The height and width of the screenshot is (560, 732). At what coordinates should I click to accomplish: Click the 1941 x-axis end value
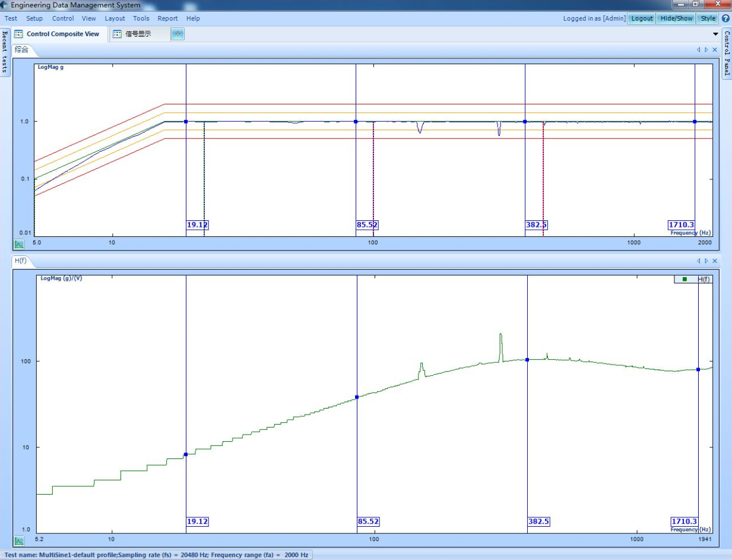click(x=705, y=540)
